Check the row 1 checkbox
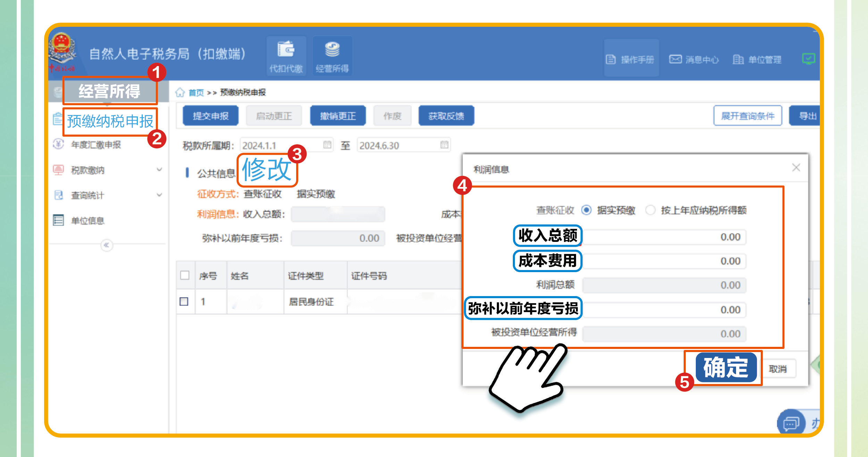Viewport: 868px width, 457px height. point(184,301)
